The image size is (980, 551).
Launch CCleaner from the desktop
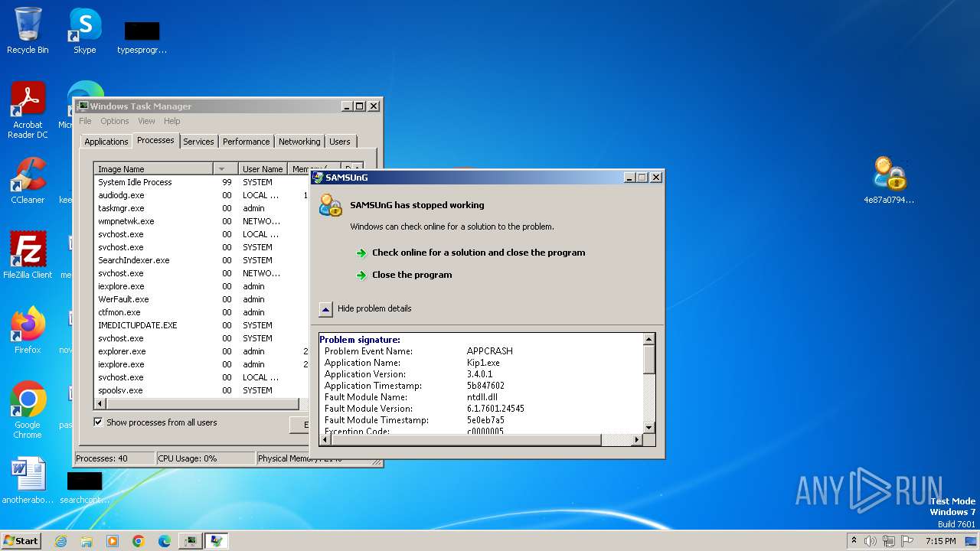click(x=28, y=180)
